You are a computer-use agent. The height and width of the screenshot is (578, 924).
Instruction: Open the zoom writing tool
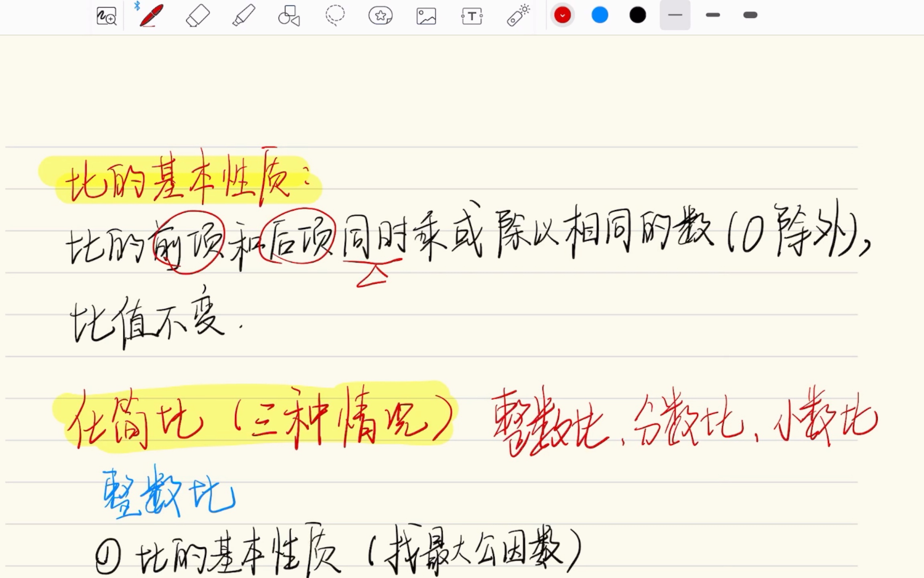pos(106,16)
